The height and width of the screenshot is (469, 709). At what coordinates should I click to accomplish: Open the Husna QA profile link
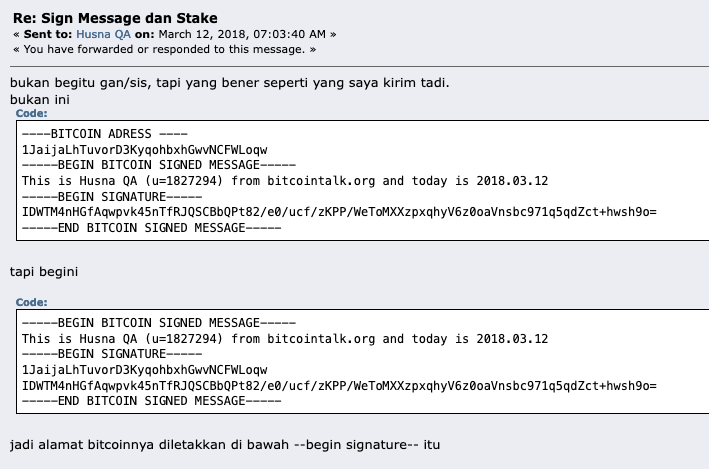pyautogui.click(x=103, y=34)
